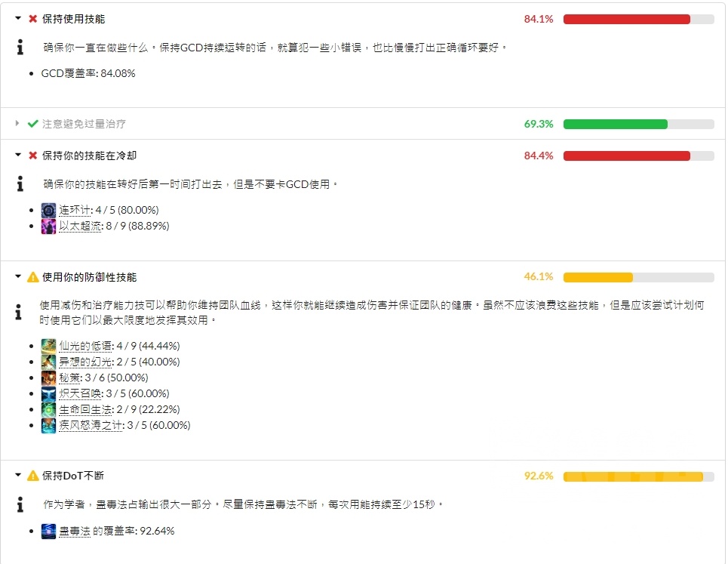Screen dimensions: 728x564
Task: Expand the 注意避免过量治疗 section
Action: (17, 124)
